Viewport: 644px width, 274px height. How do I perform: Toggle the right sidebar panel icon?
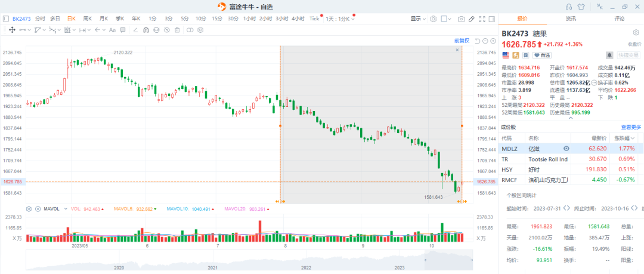(492, 19)
